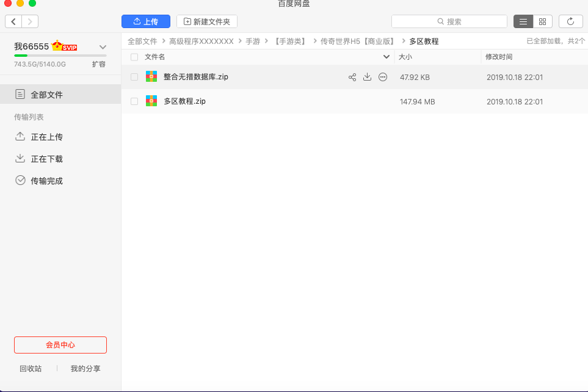Click the storage usage progress bar

click(60, 56)
